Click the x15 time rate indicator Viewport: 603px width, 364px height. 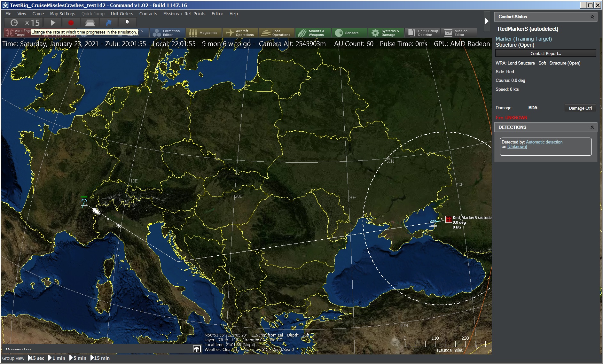[x=33, y=23]
